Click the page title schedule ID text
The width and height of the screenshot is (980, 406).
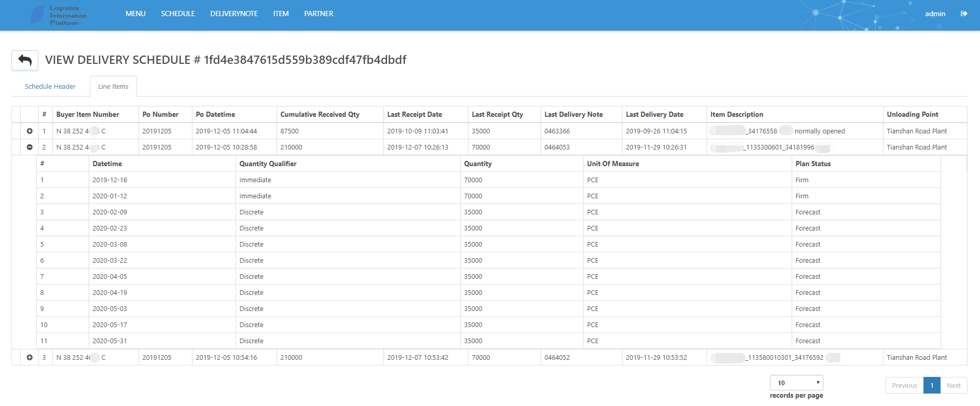click(305, 60)
